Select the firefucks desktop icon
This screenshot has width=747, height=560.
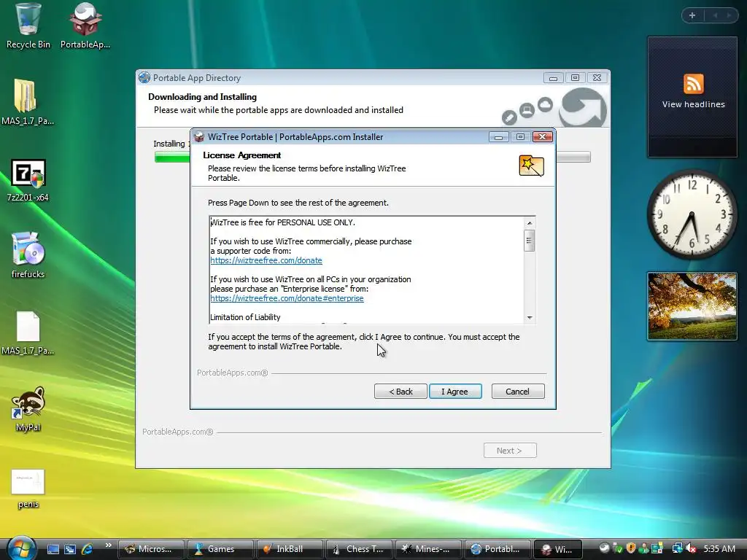pyautogui.click(x=28, y=255)
